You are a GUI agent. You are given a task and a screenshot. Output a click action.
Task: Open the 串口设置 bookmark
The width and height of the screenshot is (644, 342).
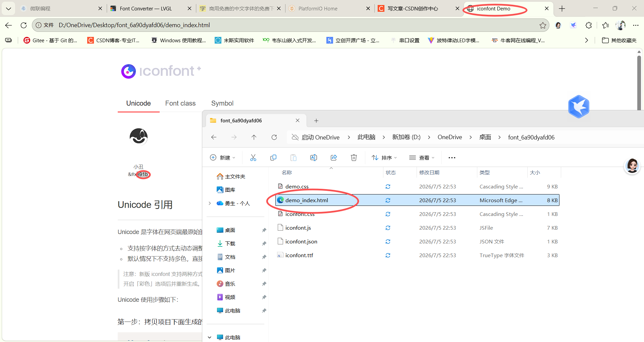tap(405, 40)
